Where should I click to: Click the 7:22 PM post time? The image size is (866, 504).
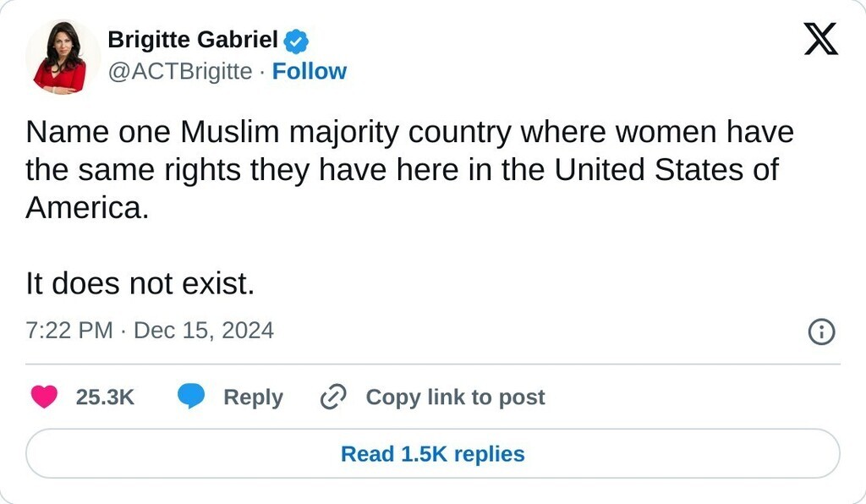(x=69, y=330)
